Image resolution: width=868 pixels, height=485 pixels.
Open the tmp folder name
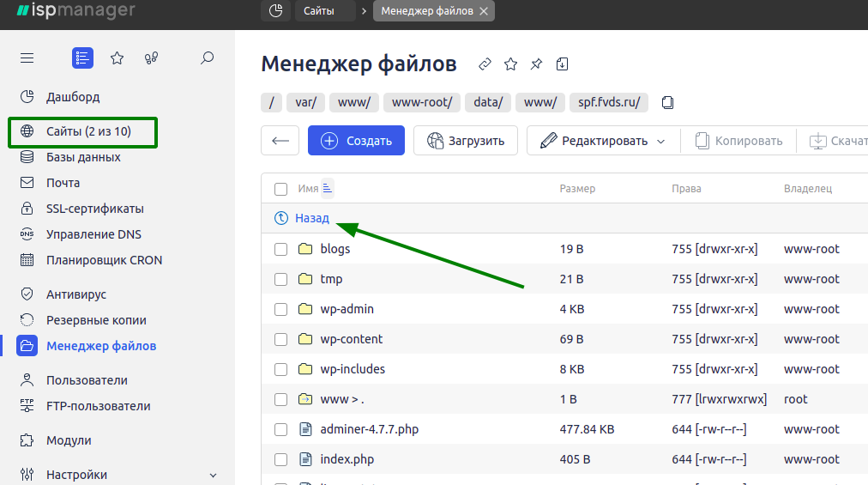331,279
